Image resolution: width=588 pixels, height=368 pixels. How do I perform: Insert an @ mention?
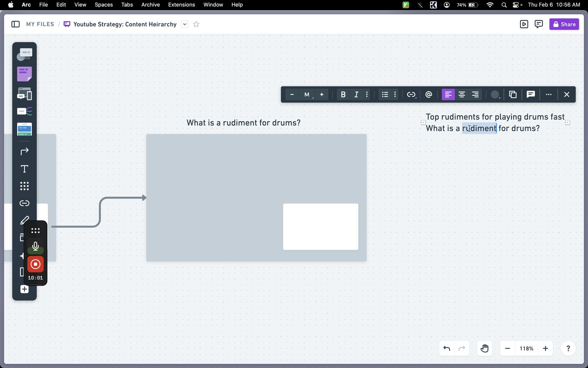tap(429, 95)
